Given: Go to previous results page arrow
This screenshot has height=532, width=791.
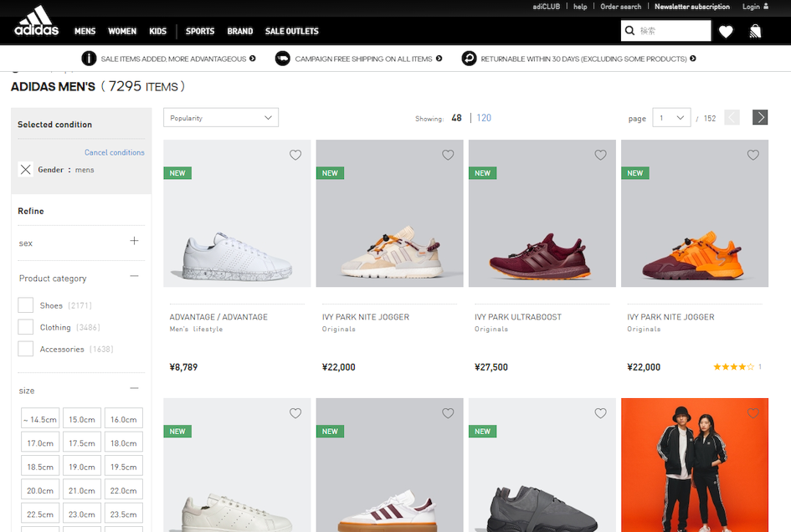Looking at the screenshot, I should pos(732,117).
